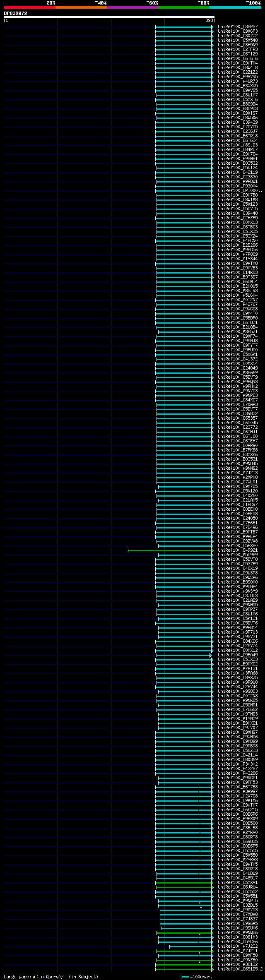Select label UniRef100_Q84RL7
Image resolution: width=265 pixels, height=980 pixels.
coord(238,149)
